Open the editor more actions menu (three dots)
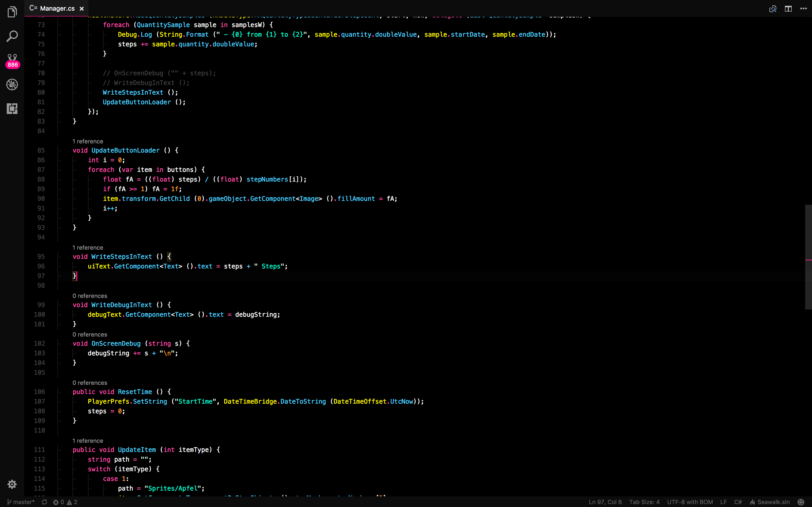812x507 pixels. tap(803, 9)
